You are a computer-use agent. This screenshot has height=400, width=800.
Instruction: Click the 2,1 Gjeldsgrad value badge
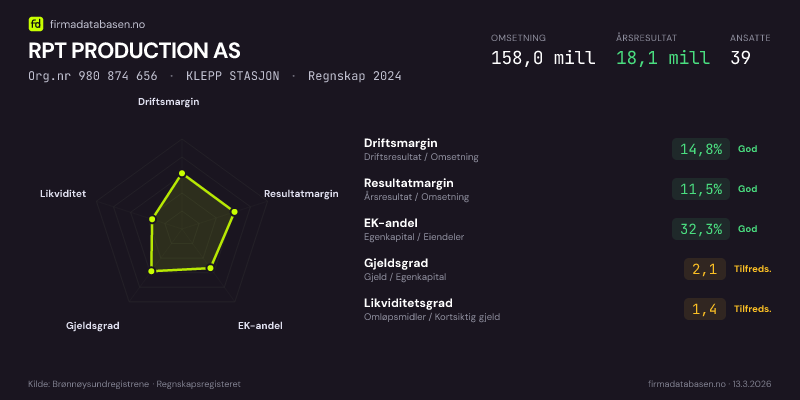click(704, 269)
